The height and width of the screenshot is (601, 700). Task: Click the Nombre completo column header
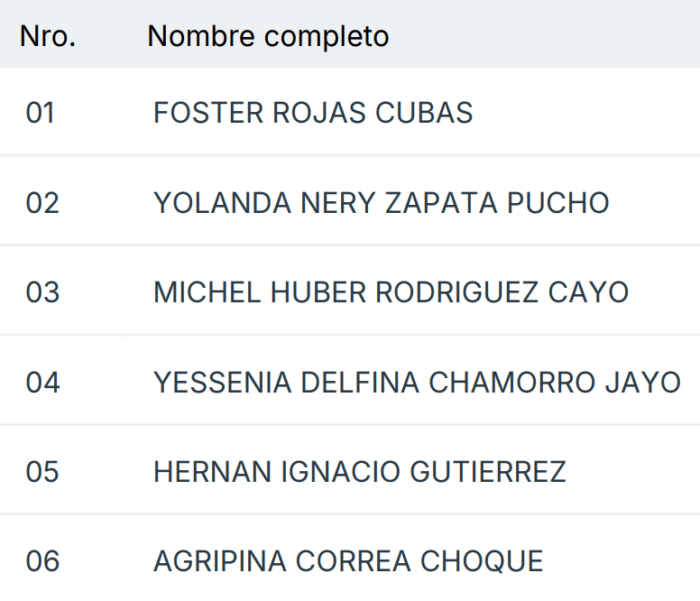268,36
